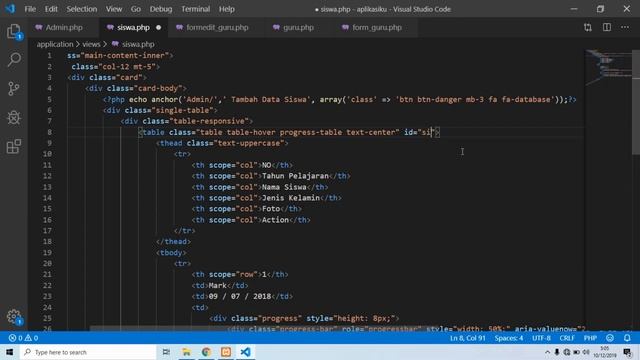Viewport: 640px width, 360px height.
Task: Click Ln 8, Col 91 status entry
Action: click(x=467, y=338)
